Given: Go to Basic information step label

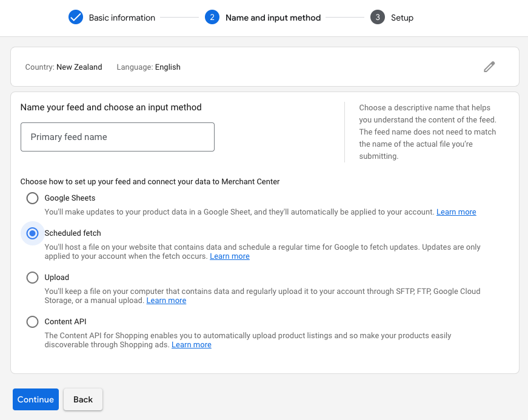Looking at the screenshot, I should pyautogui.click(x=122, y=18).
